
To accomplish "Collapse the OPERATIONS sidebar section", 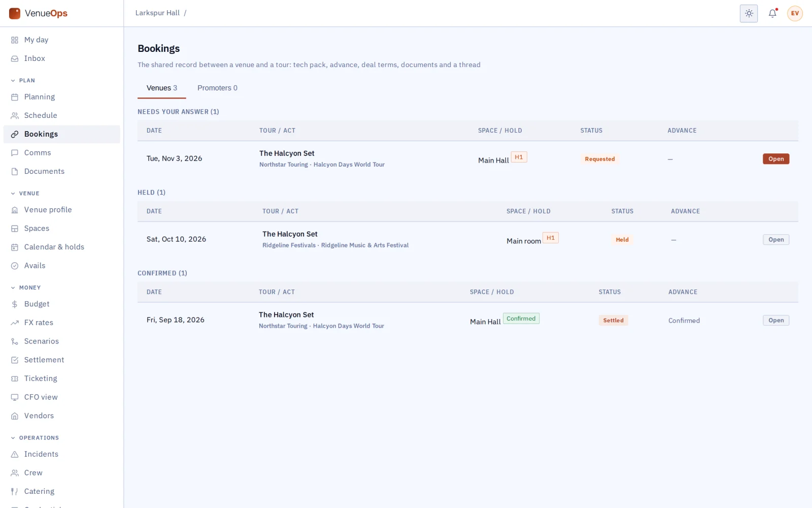I will pos(35,438).
